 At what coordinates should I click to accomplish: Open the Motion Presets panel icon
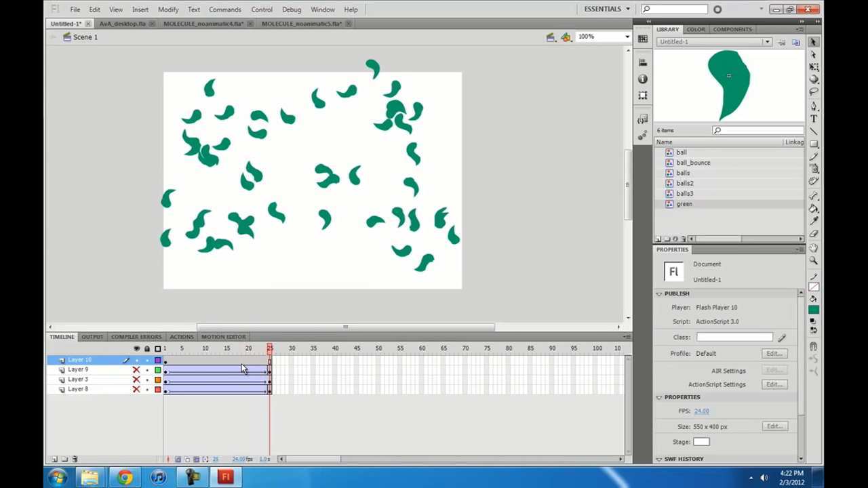click(x=643, y=136)
